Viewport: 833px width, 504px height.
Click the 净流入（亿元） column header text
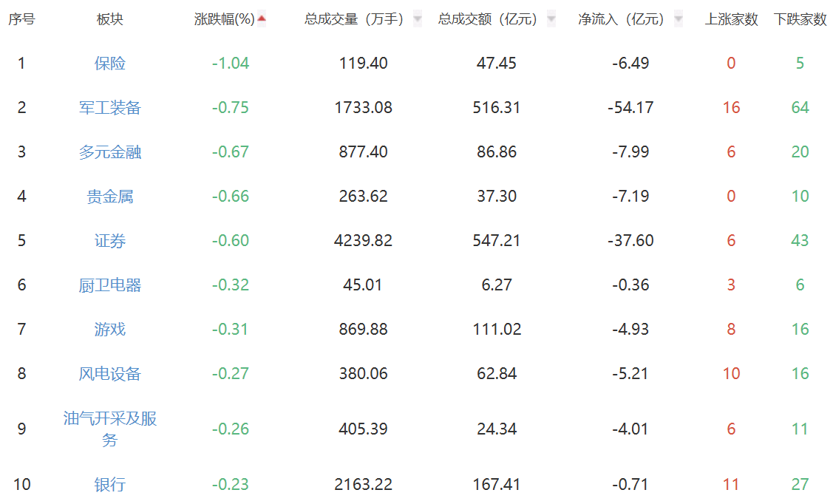click(624, 20)
